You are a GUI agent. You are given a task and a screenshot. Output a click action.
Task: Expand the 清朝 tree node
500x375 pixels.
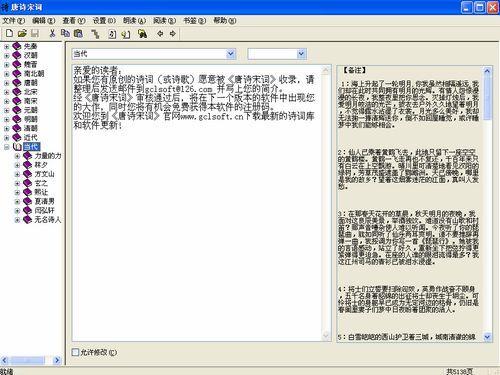[6, 128]
